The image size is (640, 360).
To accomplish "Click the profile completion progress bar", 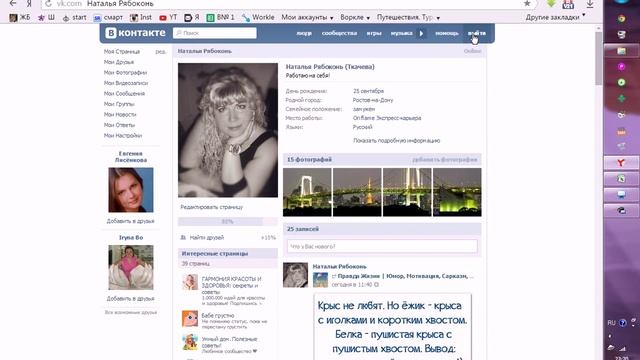I will click(227, 222).
